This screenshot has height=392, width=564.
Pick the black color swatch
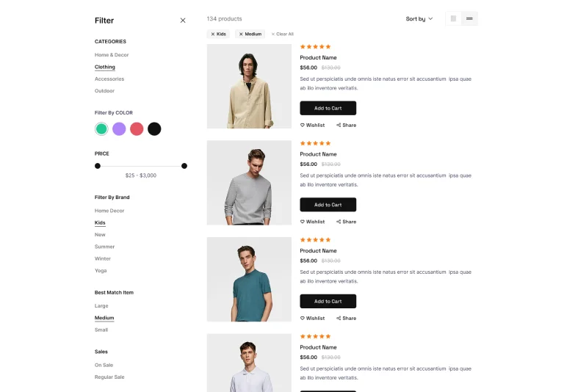click(154, 129)
